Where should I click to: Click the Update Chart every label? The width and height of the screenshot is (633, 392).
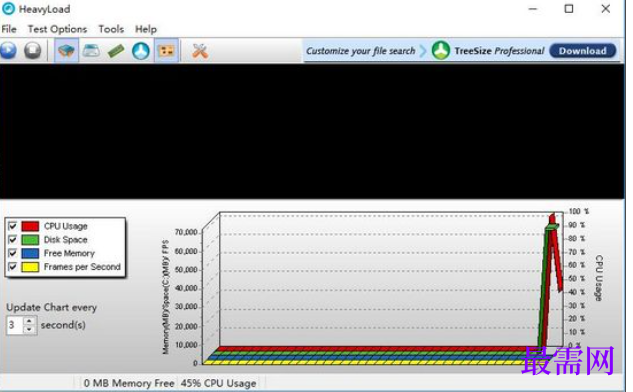coord(51,307)
